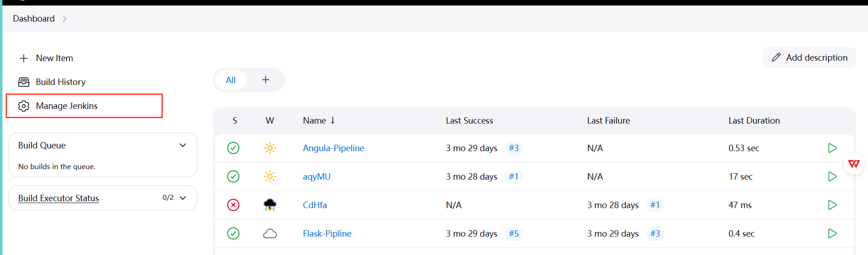Select the All view tab
This screenshot has height=255, width=868.
tap(231, 80)
